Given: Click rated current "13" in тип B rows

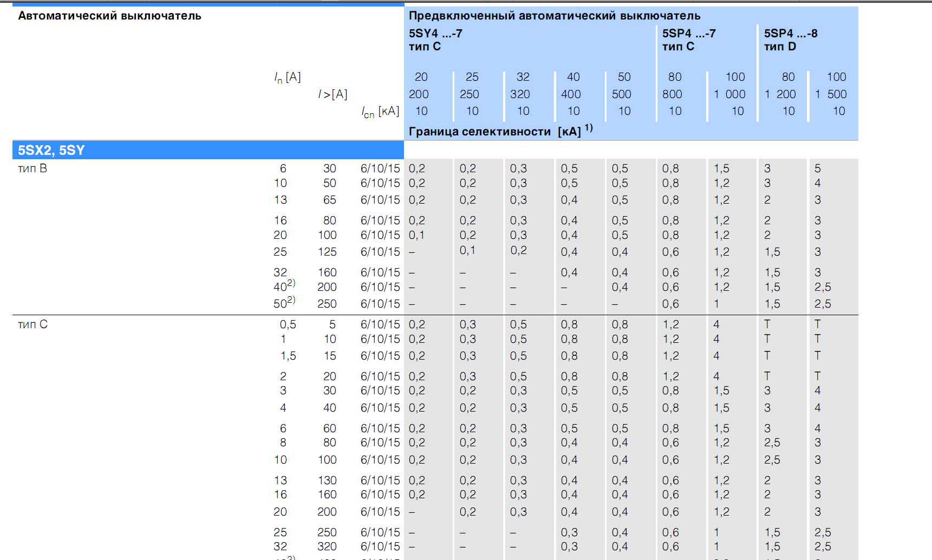Looking at the screenshot, I should tap(281, 200).
